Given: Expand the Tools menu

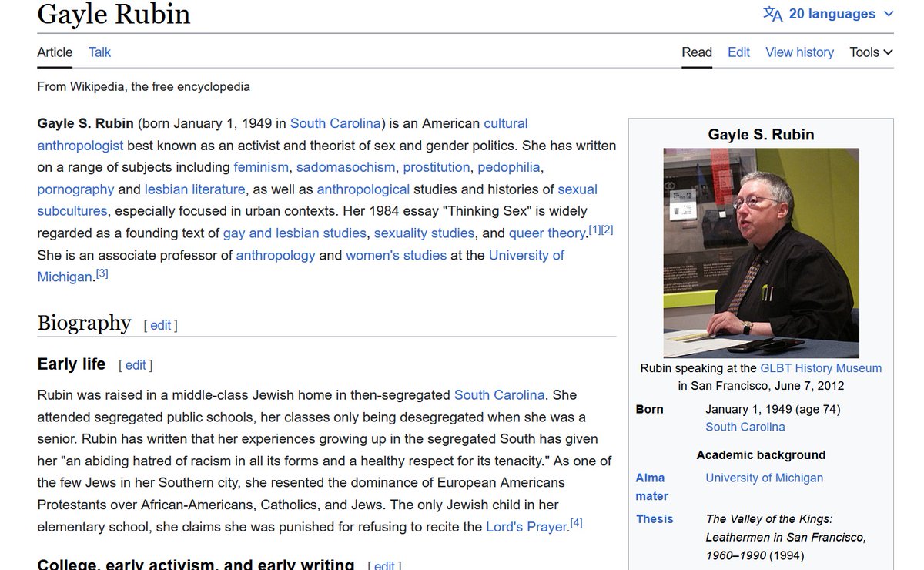Looking at the screenshot, I should coord(871,52).
